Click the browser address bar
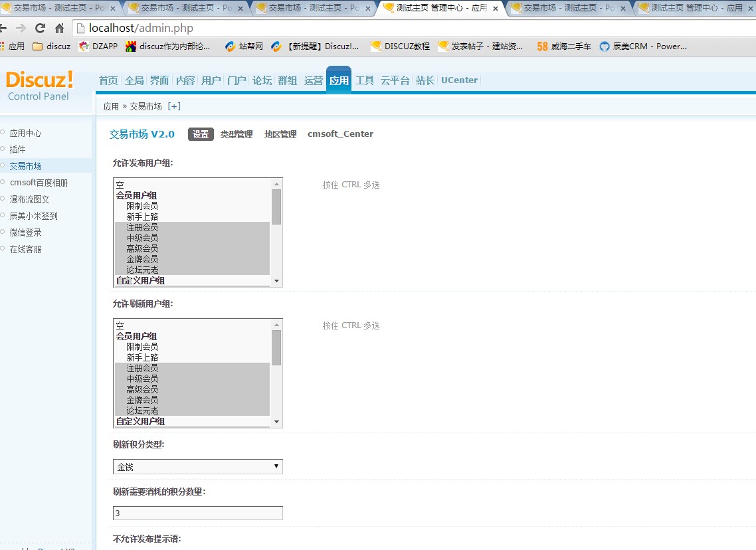This screenshot has height=550, width=756. (x=415, y=29)
